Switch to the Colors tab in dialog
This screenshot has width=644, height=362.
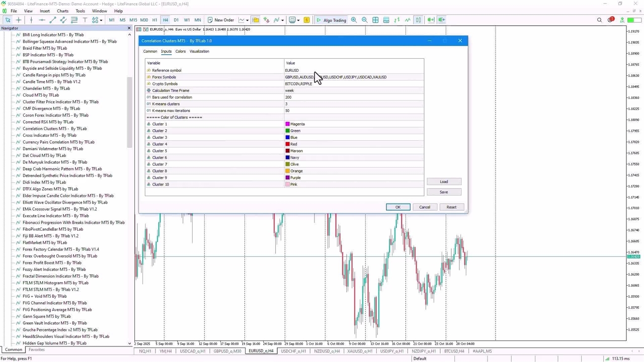tap(180, 51)
